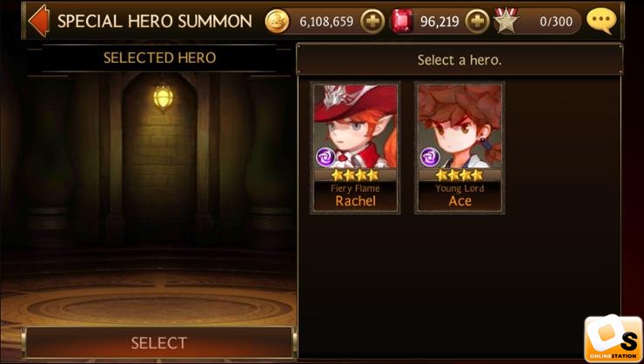Click the 0/300 medal counter
Screen dimensions: 644x364
(x=556, y=22)
